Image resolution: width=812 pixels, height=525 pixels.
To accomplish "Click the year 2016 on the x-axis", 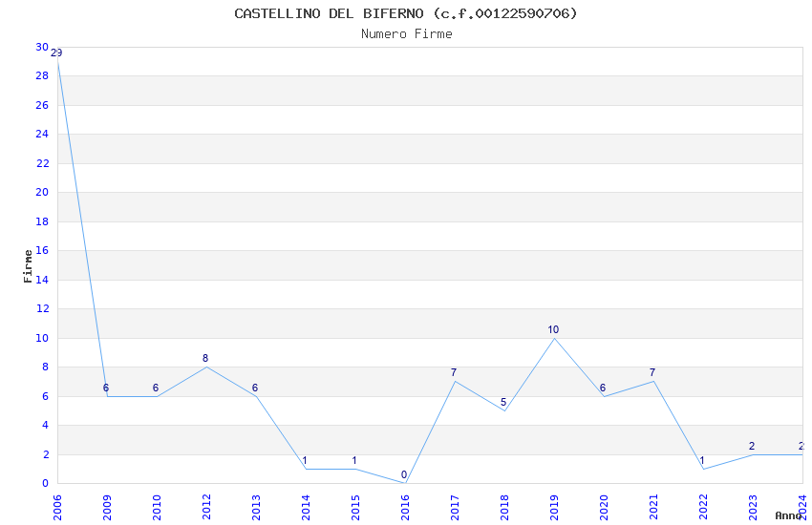I will [405, 507].
